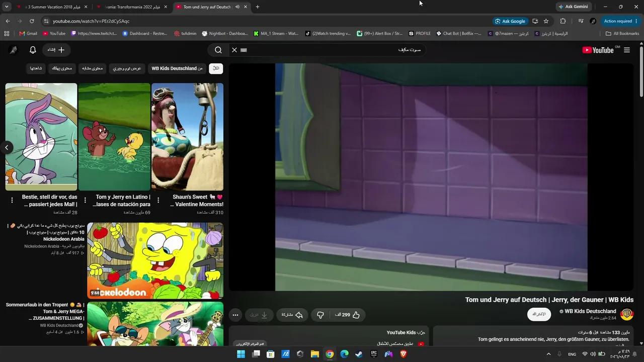Select the 'شاهدتها' filter chip

(36, 68)
